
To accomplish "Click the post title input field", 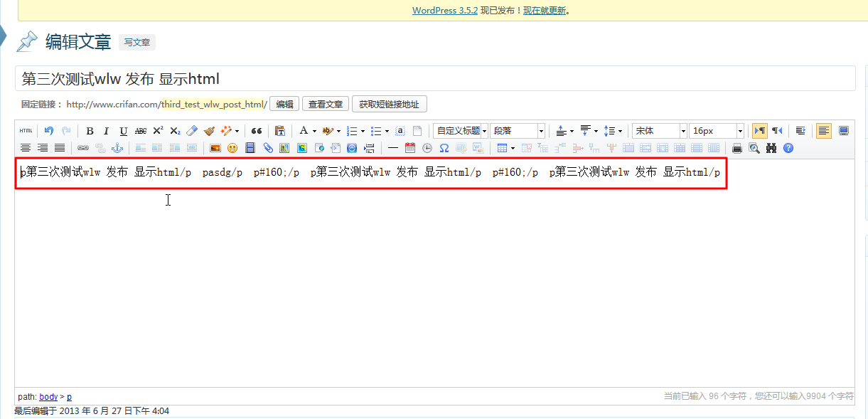I will 435,78.
